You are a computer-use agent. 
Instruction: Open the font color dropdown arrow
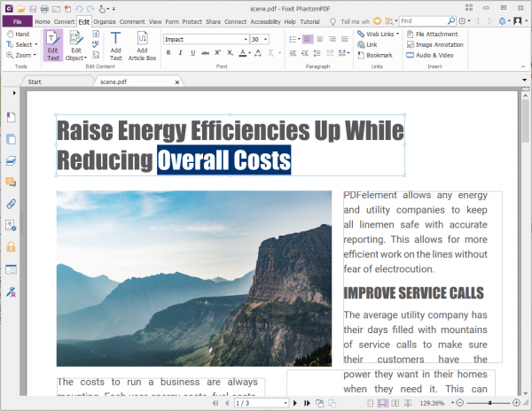click(x=249, y=53)
